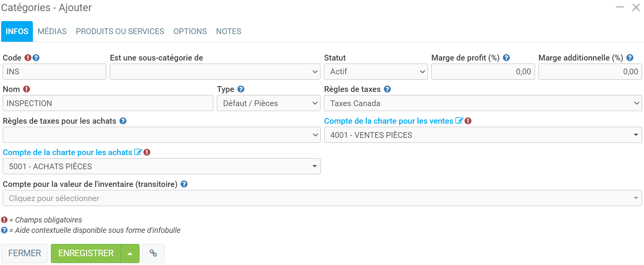
Task: Click edit icon for sales chart account
Action: click(459, 121)
